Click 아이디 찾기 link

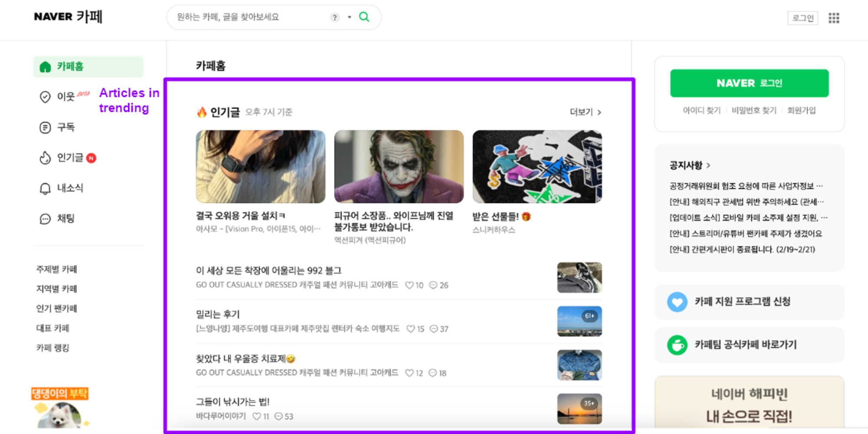[701, 111]
